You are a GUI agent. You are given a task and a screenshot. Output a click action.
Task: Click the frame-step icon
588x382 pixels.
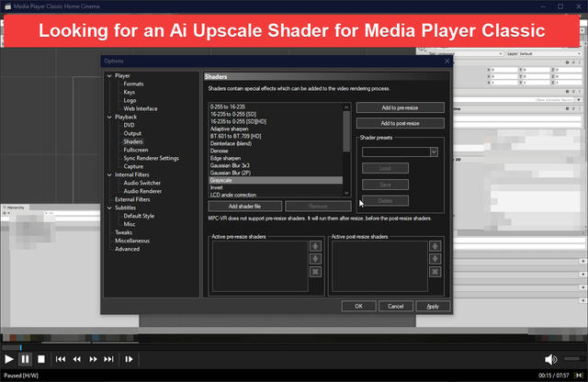[129, 359]
